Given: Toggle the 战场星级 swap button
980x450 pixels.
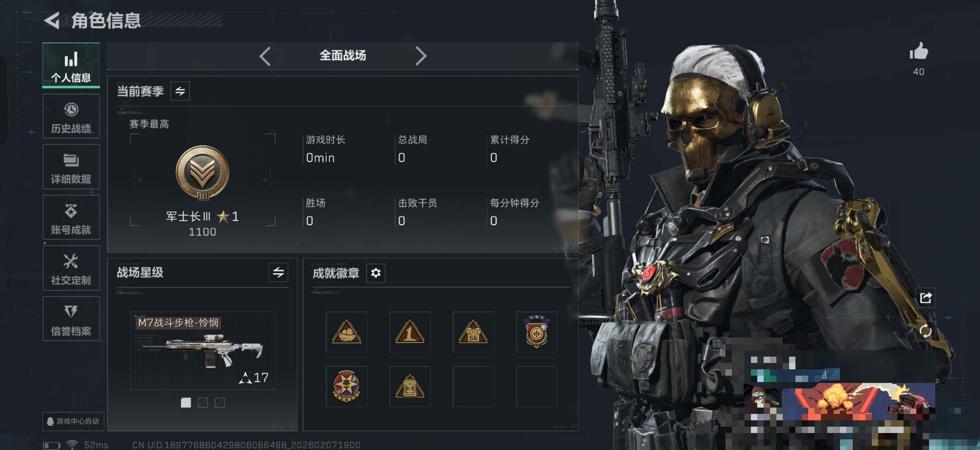Looking at the screenshot, I should click(x=278, y=272).
